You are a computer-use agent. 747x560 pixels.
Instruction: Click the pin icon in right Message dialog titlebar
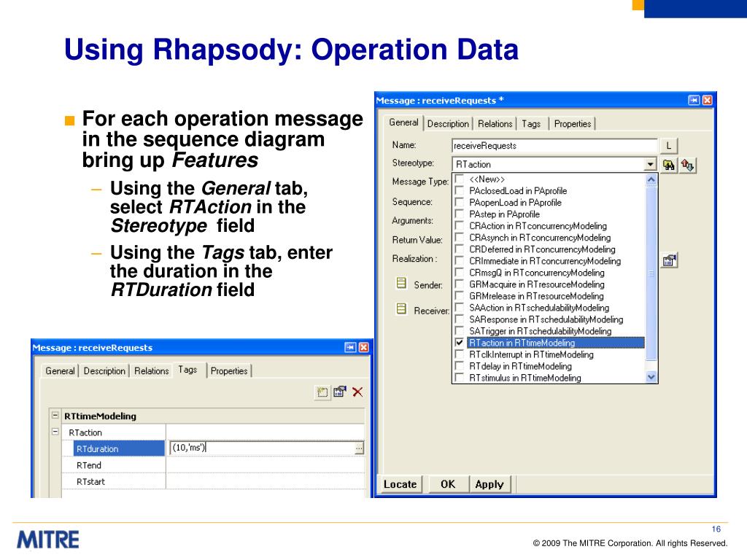(x=694, y=100)
